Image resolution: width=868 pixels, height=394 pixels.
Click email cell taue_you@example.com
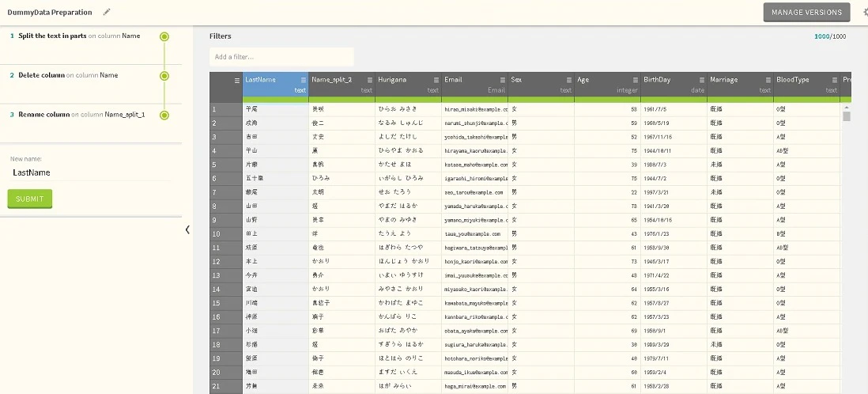point(475,234)
